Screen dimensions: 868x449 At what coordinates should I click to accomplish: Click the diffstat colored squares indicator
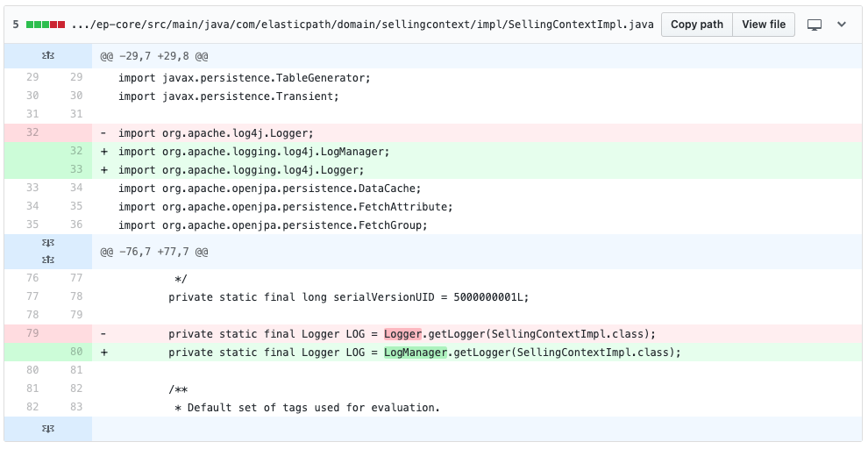tap(46, 25)
